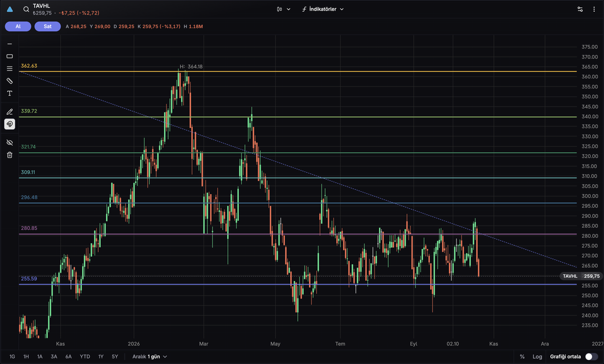Select the text annotation tool

(9, 93)
